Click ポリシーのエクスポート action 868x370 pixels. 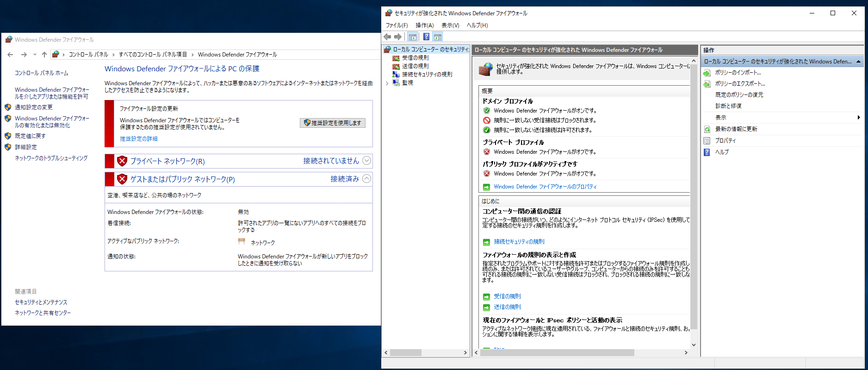(x=740, y=84)
